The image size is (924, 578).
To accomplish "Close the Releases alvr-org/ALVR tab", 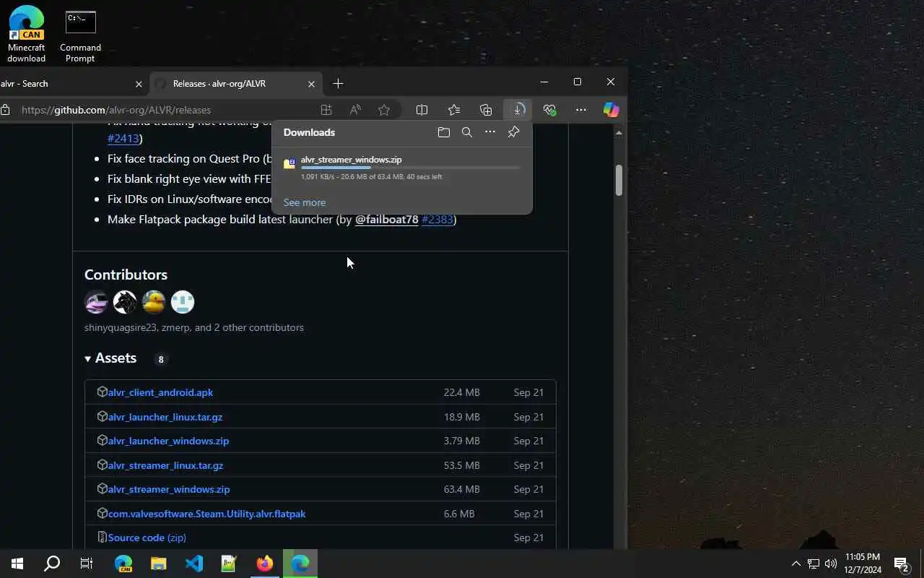I will pyautogui.click(x=311, y=84).
